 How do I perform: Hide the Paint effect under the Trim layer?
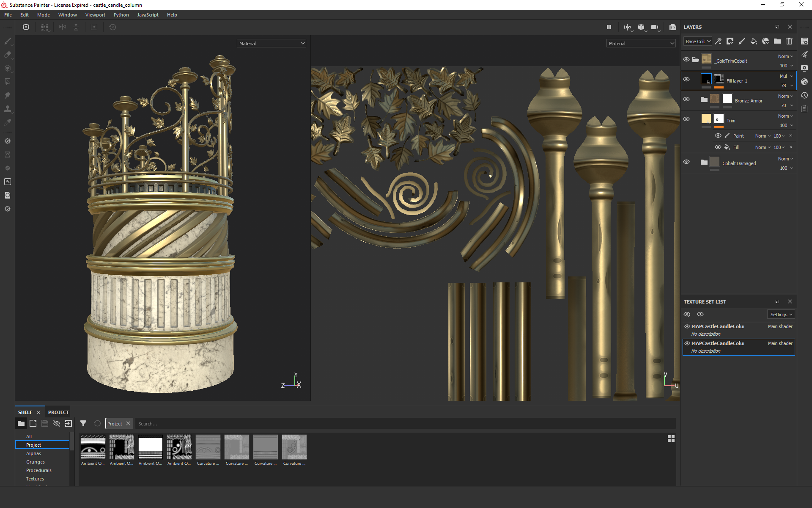click(718, 136)
